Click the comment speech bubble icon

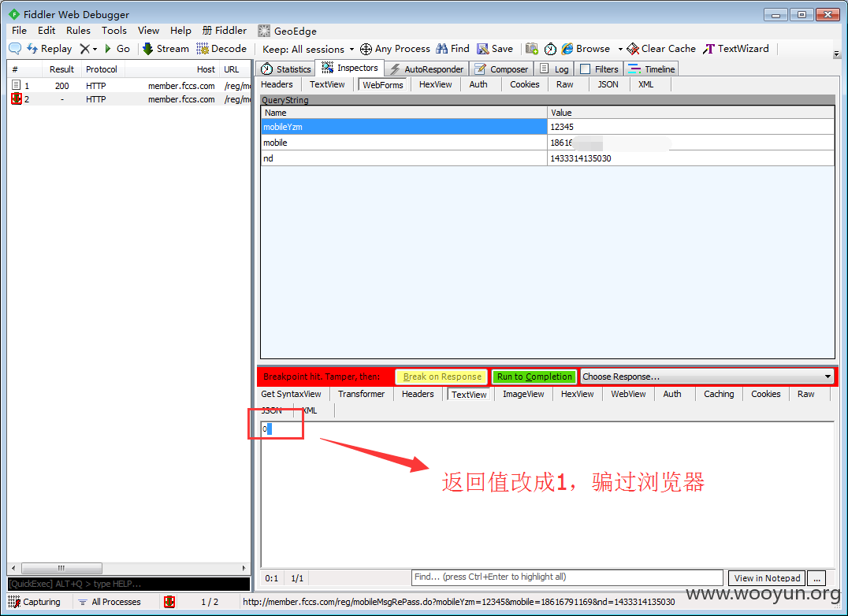[15, 49]
